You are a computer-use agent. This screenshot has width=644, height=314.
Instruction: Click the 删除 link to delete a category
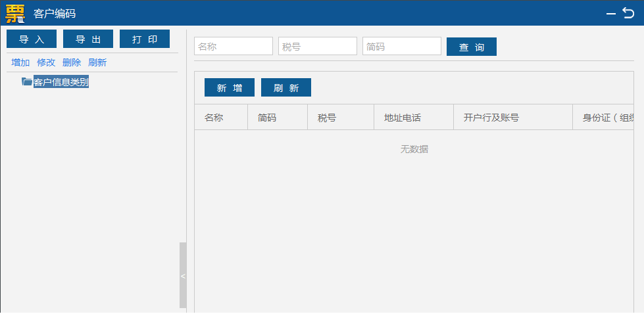point(72,62)
